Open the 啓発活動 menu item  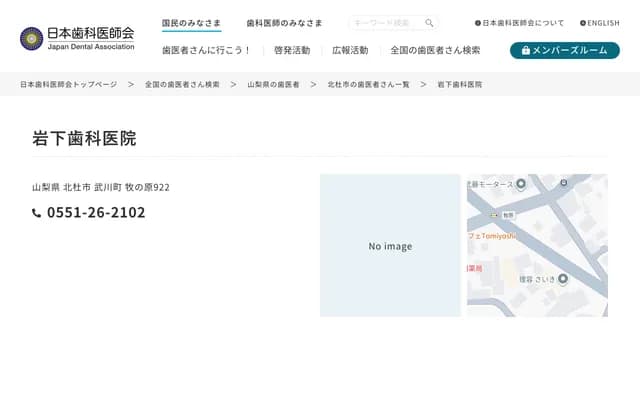pyautogui.click(x=291, y=50)
